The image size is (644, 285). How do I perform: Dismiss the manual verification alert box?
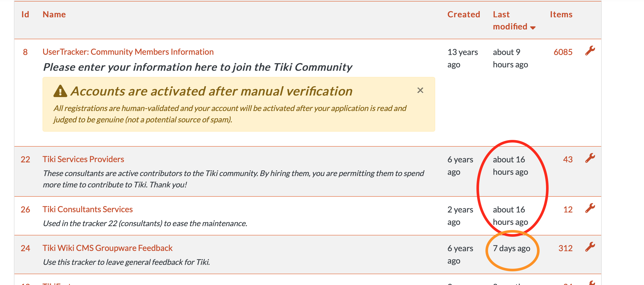(x=420, y=90)
